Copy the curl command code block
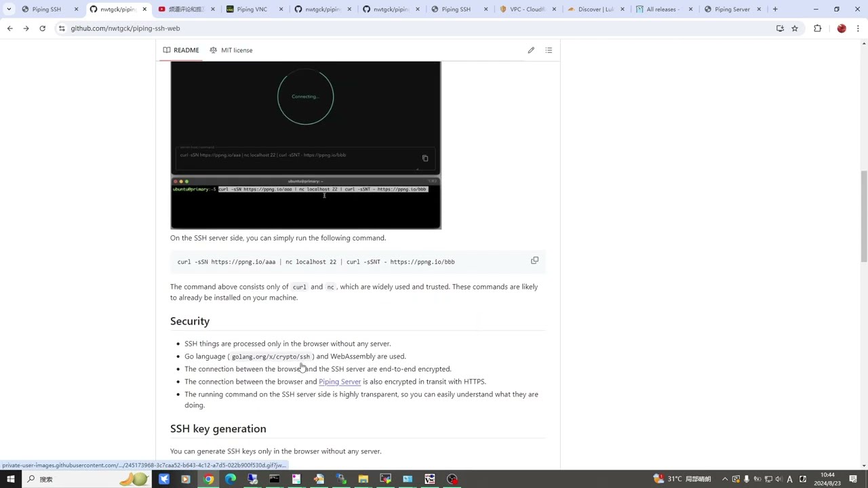The height and width of the screenshot is (488, 868). point(534,261)
